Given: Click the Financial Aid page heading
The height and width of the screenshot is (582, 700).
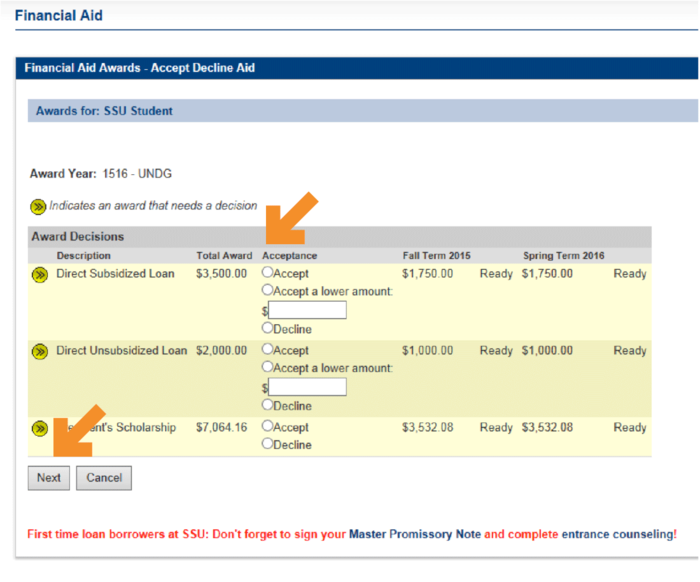Looking at the screenshot, I should pyautogui.click(x=58, y=16).
